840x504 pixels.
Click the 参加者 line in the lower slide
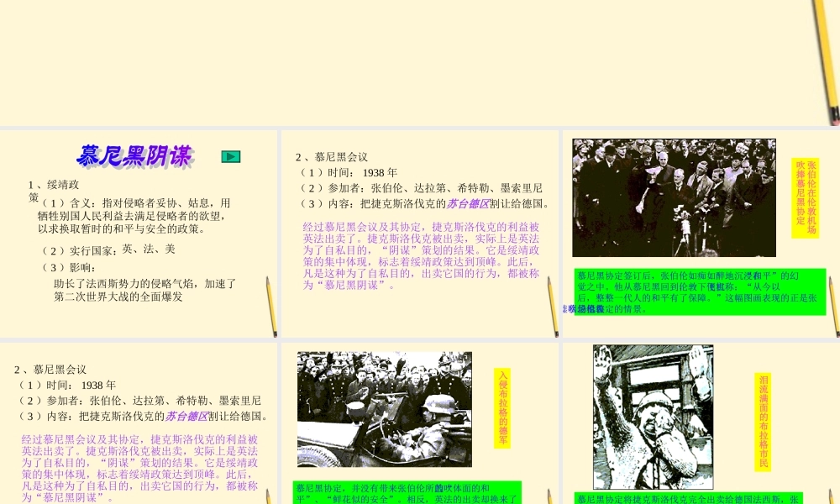(139, 401)
